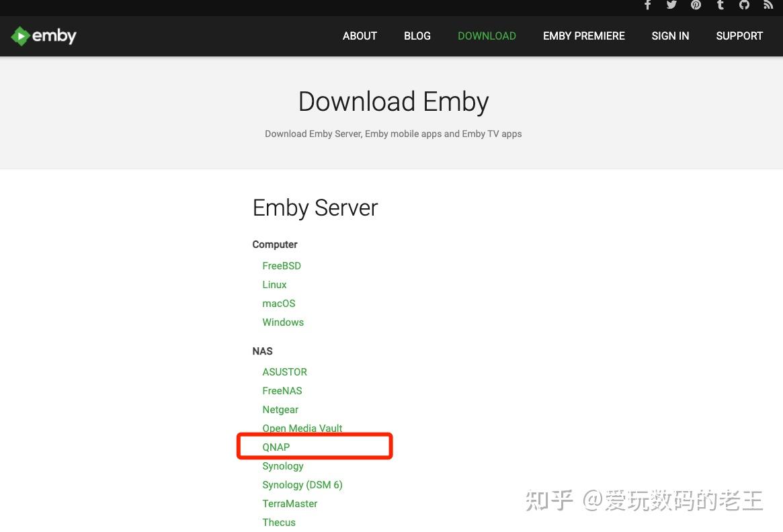This screenshot has width=783, height=532.
Task: Open the Pinterest icon
Action: (x=696, y=5)
